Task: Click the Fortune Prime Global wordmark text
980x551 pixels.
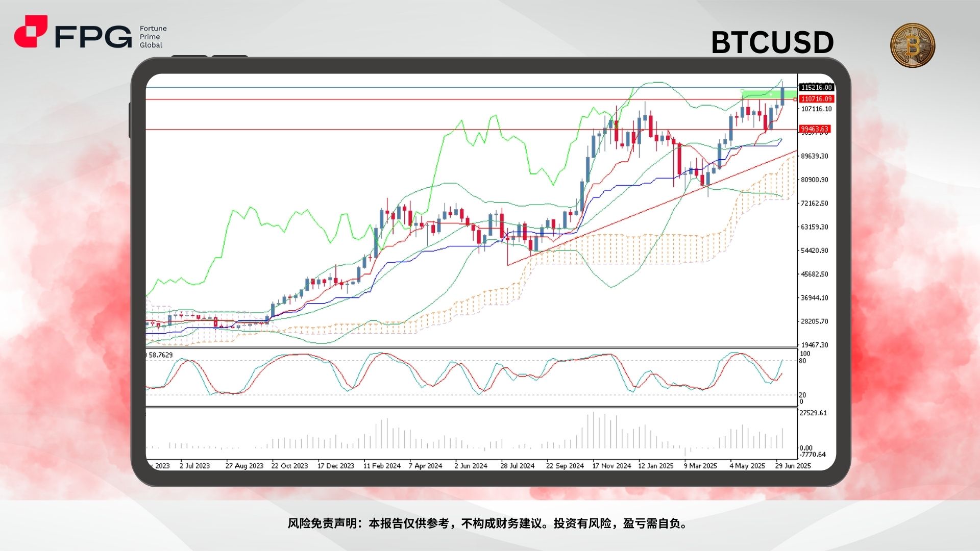Action: [153, 37]
